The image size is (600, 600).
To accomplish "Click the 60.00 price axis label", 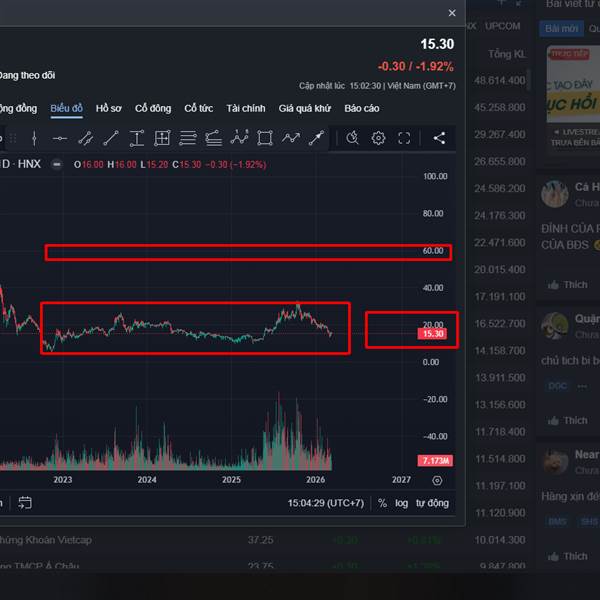I will click(433, 251).
